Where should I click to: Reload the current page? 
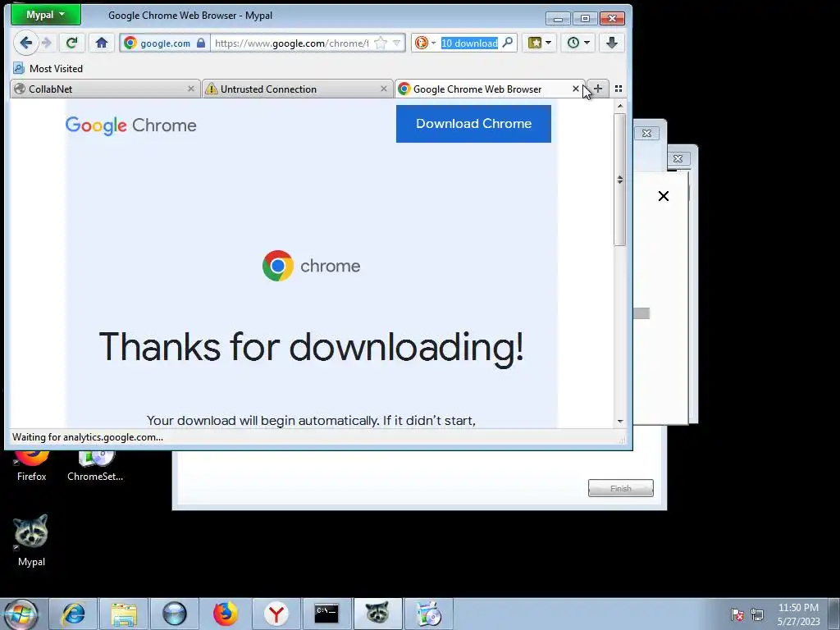click(x=72, y=43)
